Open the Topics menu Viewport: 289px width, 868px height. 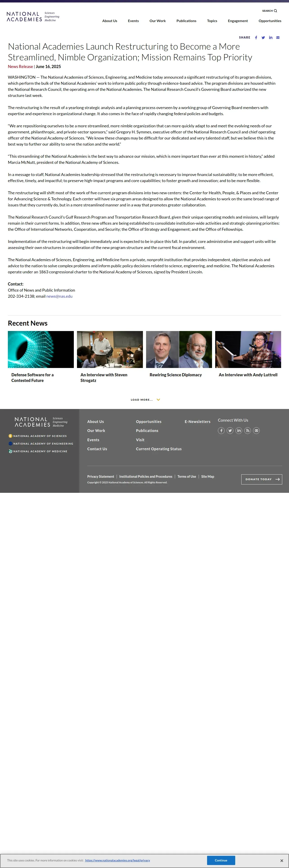point(212,21)
